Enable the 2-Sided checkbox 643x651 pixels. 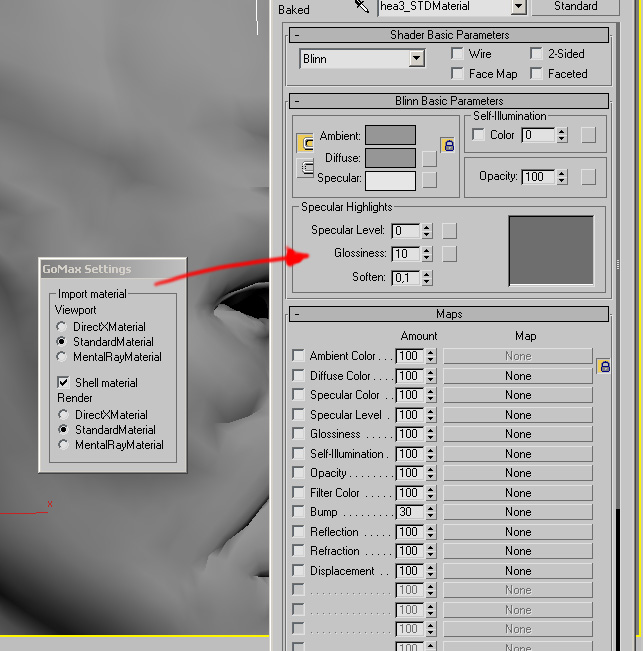pyautogui.click(x=536, y=54)
